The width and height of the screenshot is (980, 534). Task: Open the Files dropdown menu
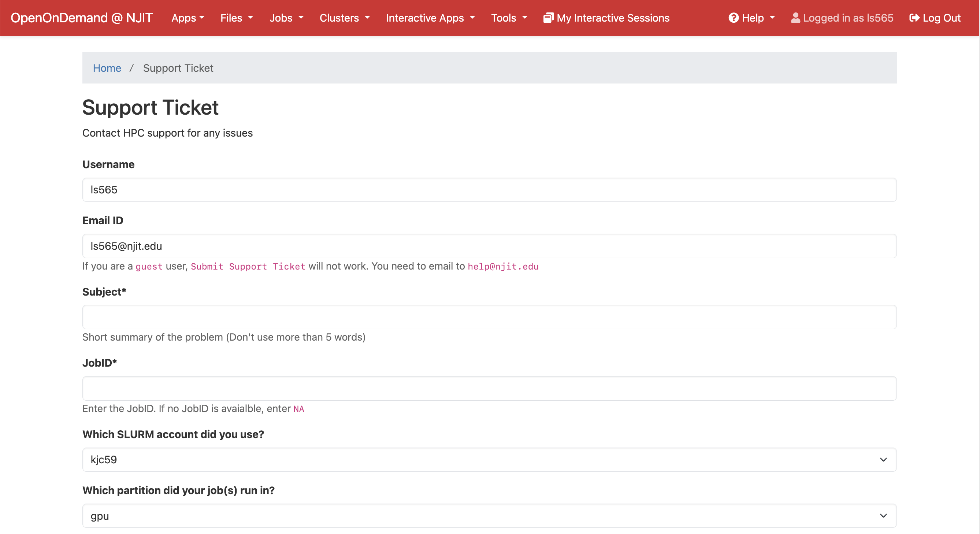pos(237,18)
